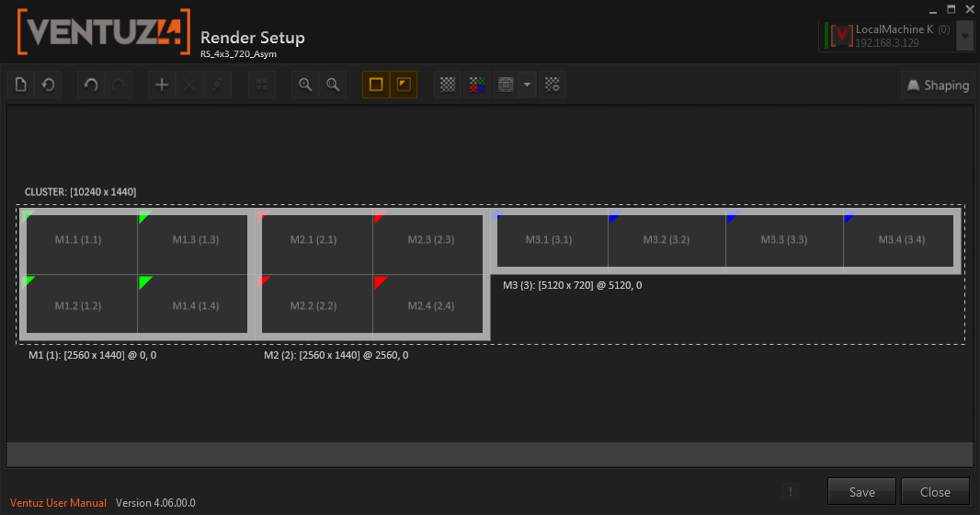Select output tile M1.1 (1.1)

(x=78, y=240)
